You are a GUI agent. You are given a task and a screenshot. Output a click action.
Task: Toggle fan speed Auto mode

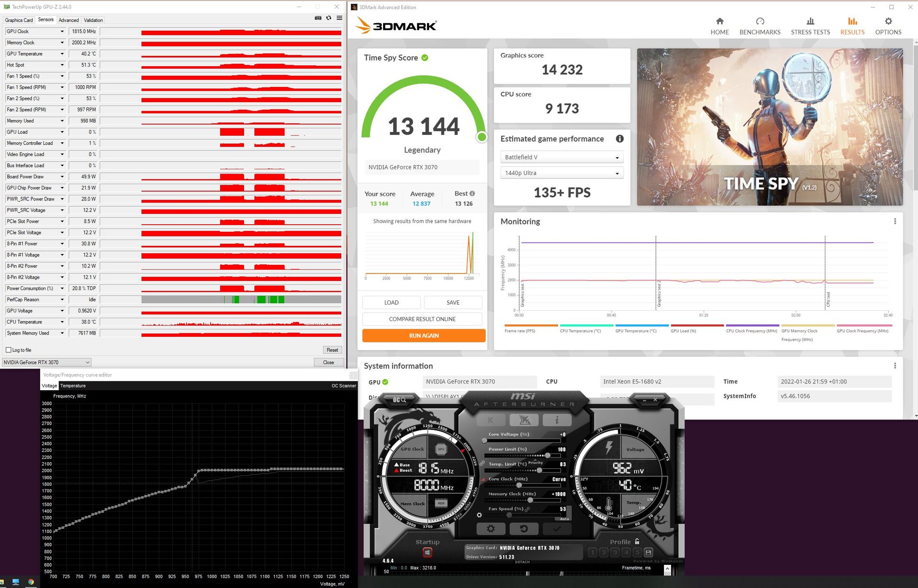tap(565, 518)
